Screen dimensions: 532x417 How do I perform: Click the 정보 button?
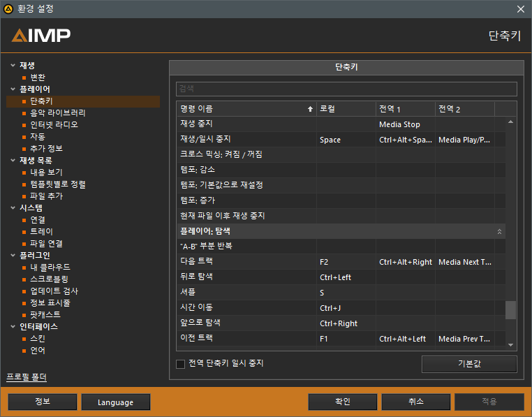[43, 402]
